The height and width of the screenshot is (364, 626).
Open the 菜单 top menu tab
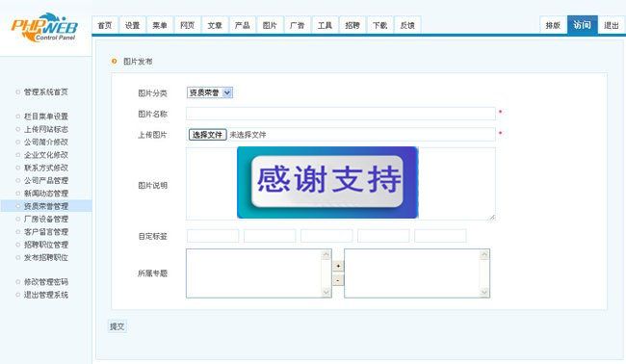(160, 25)
